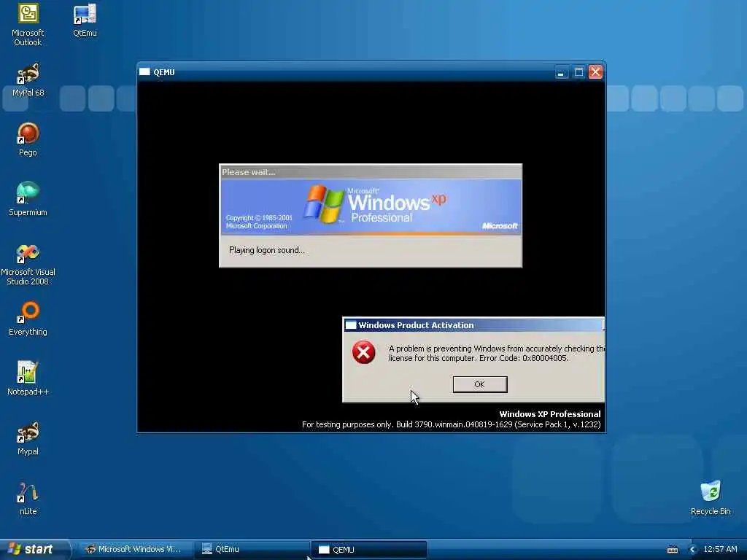
Task: Click the QEMU window title bar icon
Action: (x=144, y=72)
